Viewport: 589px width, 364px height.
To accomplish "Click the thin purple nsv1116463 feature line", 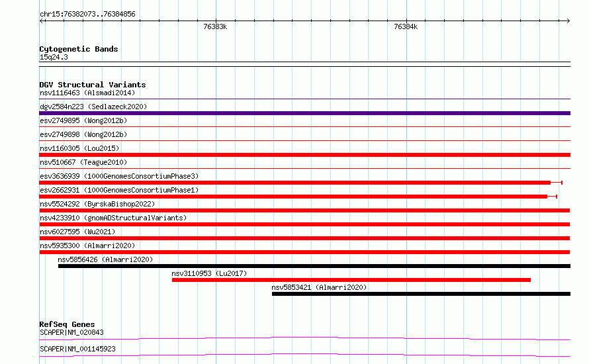I will click(x=304, y=99).
